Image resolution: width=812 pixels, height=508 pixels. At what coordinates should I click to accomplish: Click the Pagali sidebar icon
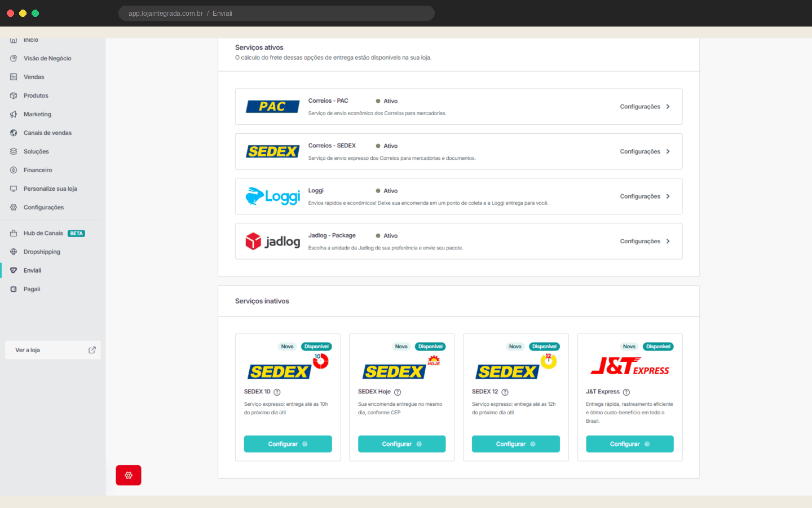point(14,289)
